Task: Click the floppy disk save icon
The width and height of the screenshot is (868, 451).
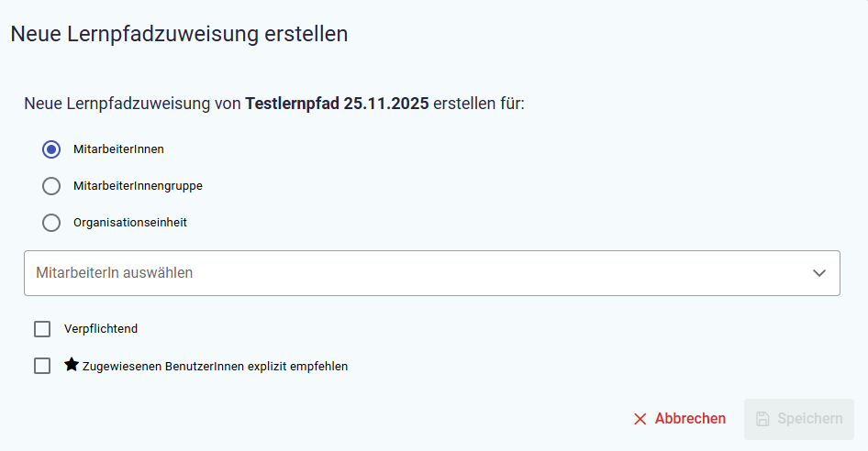Action: 762,419
